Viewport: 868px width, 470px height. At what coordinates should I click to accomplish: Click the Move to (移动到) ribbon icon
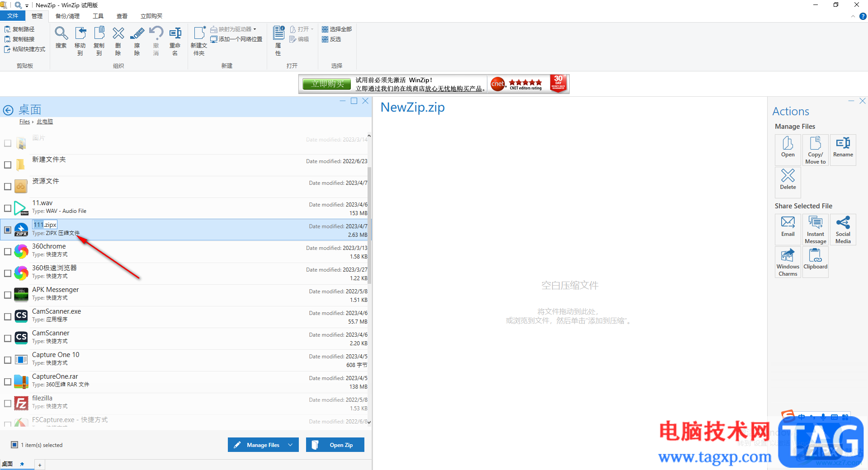80,41
